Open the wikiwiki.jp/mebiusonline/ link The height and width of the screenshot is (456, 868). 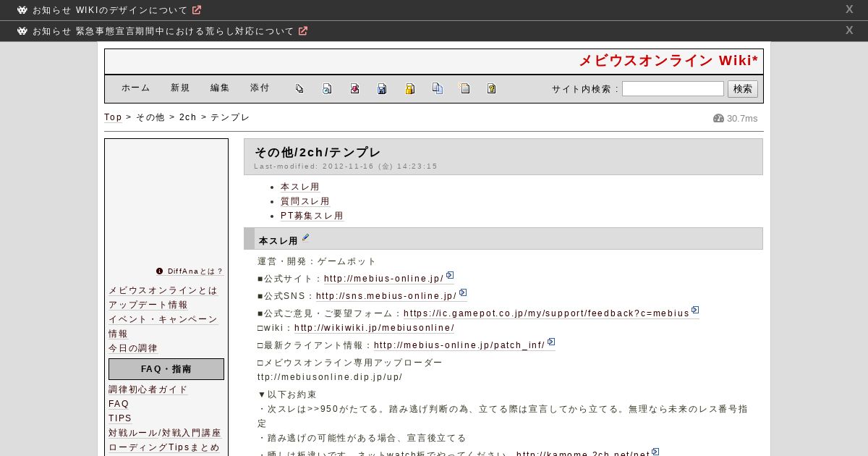pyautogui.click(x=375, y=328)
